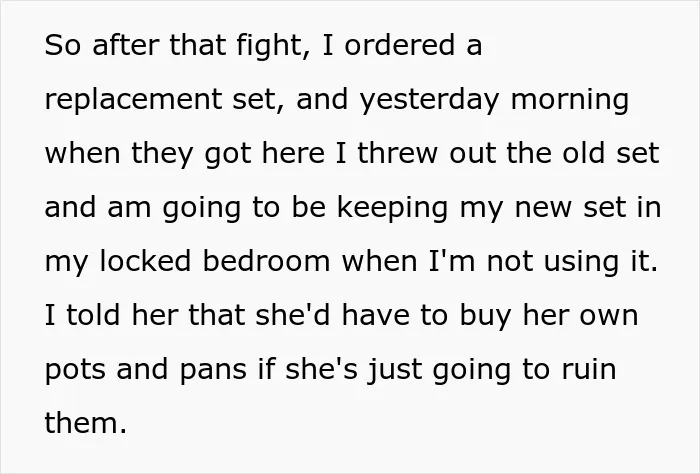700x474 pixels.
Task: Click the word "buy"
Action: coord(485,316)
